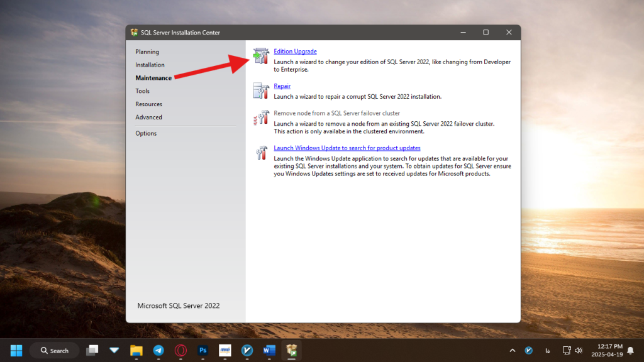Click the Windows Update tools icon
Image resolution: width=644 pixels, height=362 pixels.
click(261, 153)
